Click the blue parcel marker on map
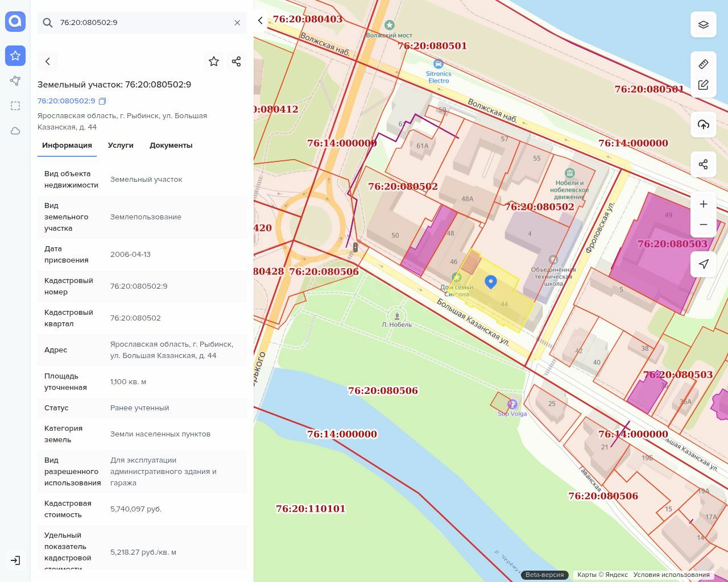 pos(490,281)
